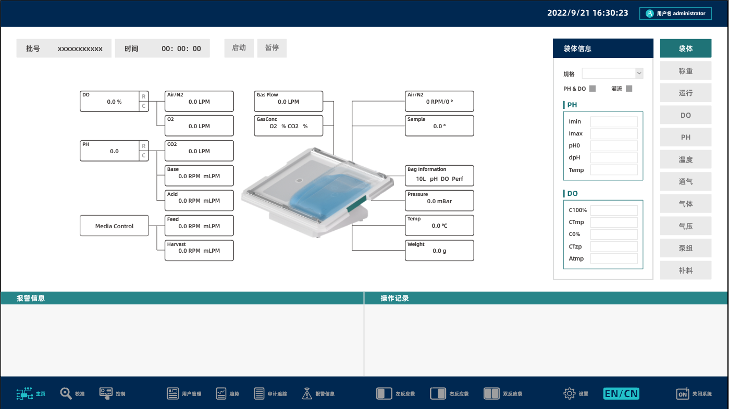730x410 pixels.
Task: Toggle the EN/CN language switch
Action: (x=621, y=394)
